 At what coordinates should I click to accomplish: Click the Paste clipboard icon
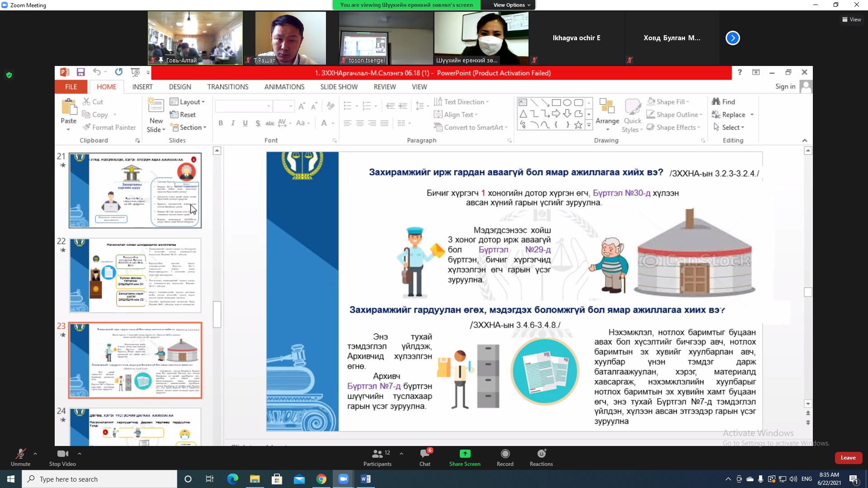[69, 108]
